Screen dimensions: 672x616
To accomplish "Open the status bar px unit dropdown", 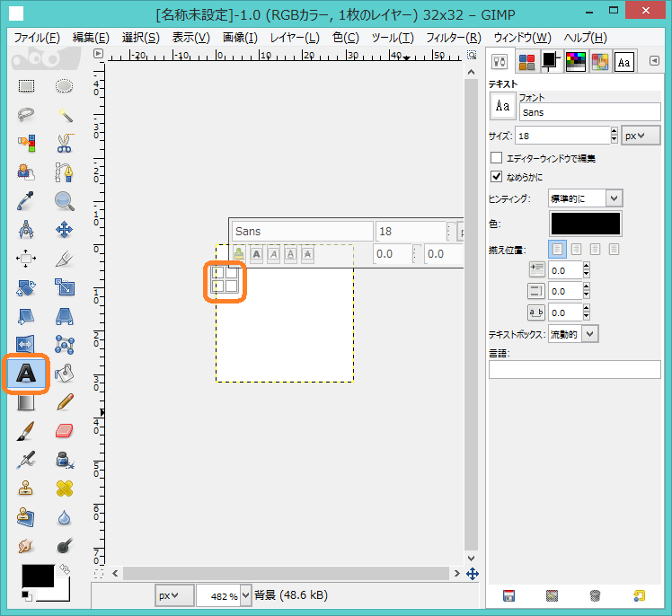I will (x=174, y=595).
